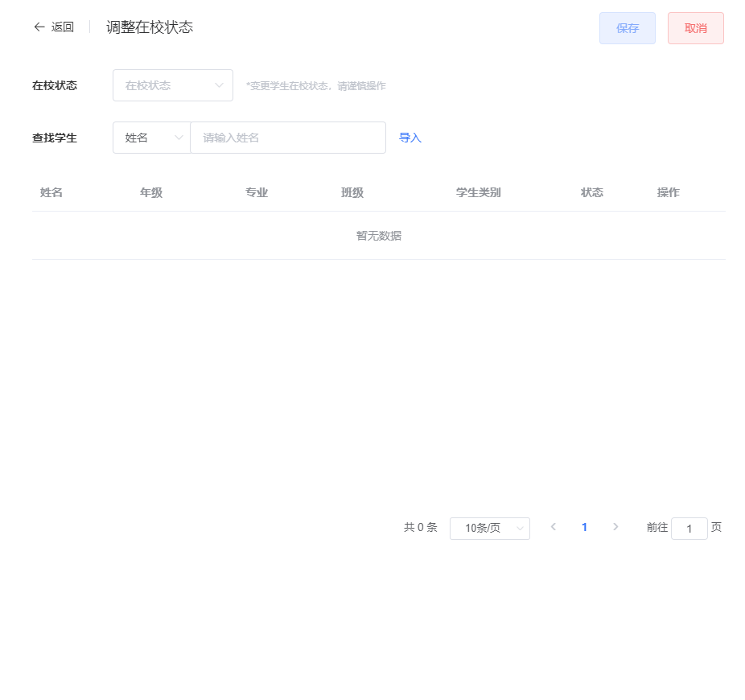Click the 班级 column header
The image size is (745, 700).
tap(350, 192)
